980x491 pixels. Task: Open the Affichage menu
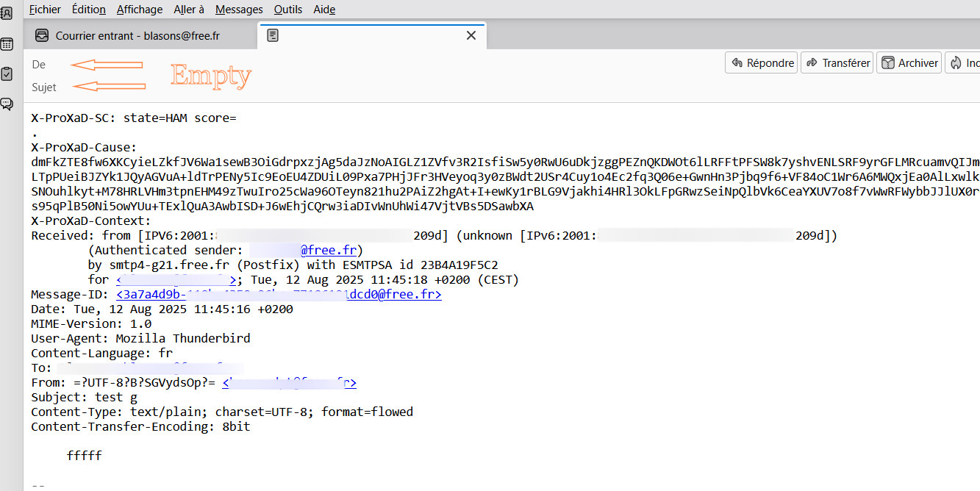point(140,9)
